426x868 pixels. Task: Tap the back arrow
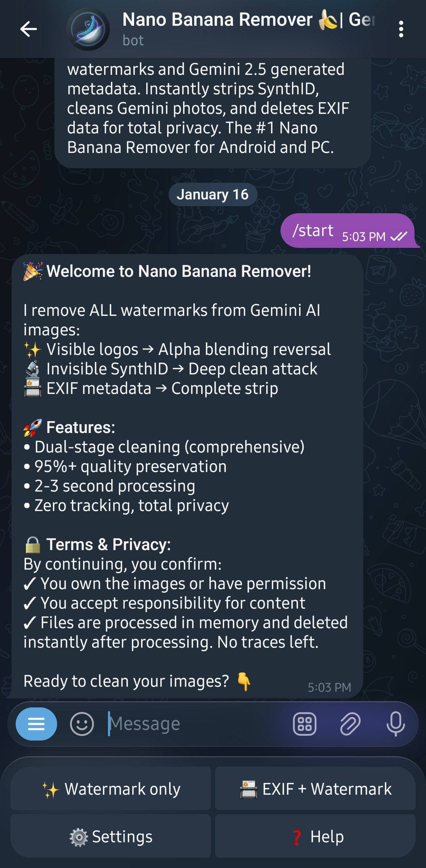(x=28, y=29)
